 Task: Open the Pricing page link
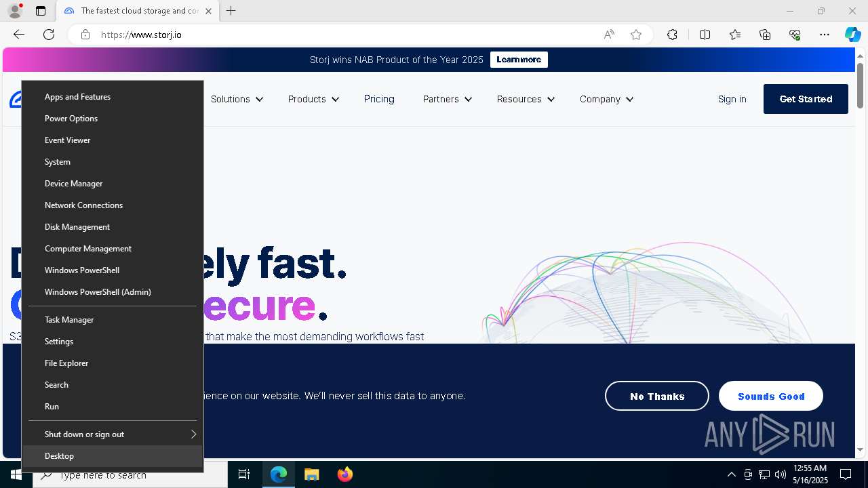[x=379, y=99]
